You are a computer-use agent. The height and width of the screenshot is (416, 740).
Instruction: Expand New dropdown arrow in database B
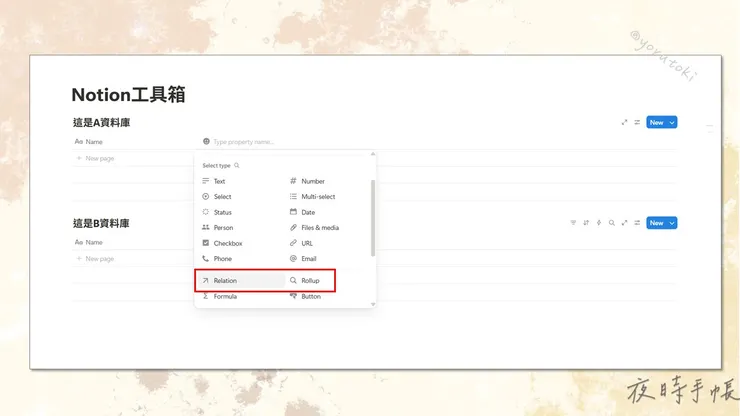pos(672,223)
